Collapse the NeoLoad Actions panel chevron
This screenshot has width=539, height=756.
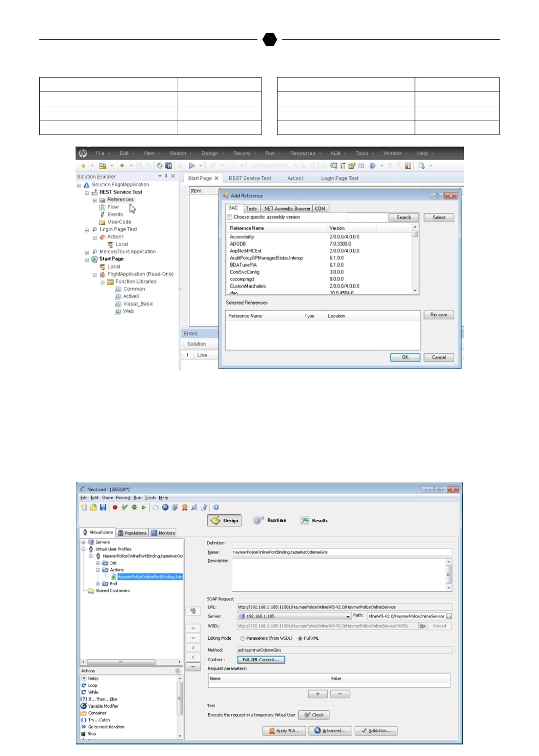(177, 671)
